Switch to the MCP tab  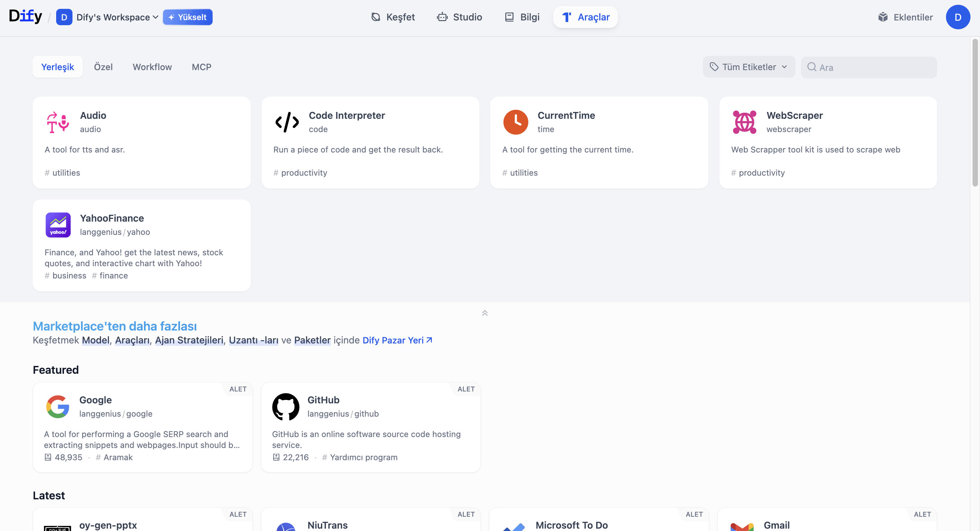coord(201,67)
